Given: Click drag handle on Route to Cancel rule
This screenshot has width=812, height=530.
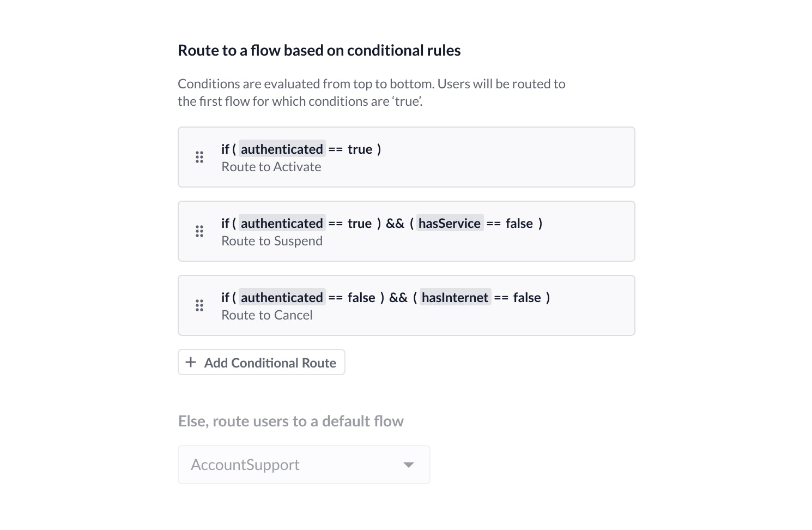Looking at the screenshot, I should coord(199,305).
